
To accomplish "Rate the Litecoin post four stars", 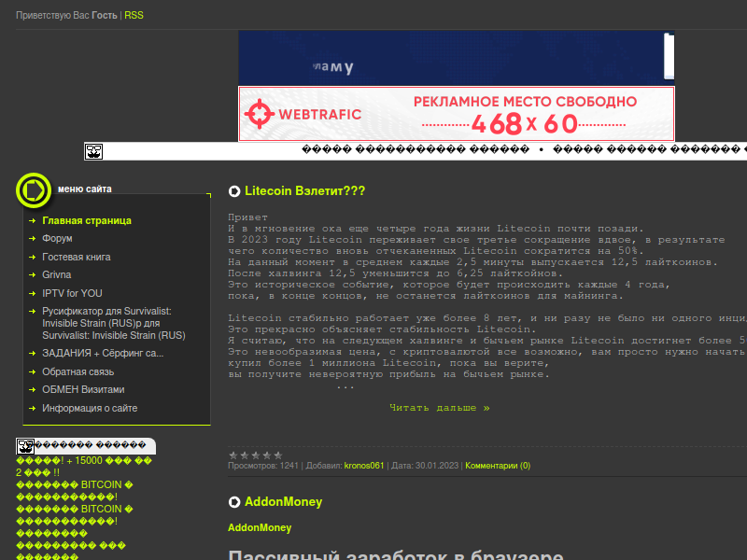I will click(267, 455).
